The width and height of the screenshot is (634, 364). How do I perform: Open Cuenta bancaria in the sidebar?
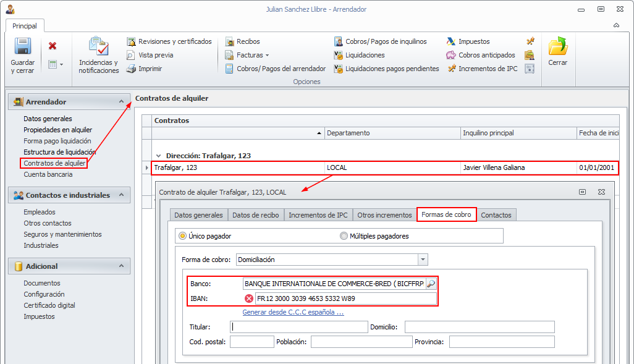point(48,174)
